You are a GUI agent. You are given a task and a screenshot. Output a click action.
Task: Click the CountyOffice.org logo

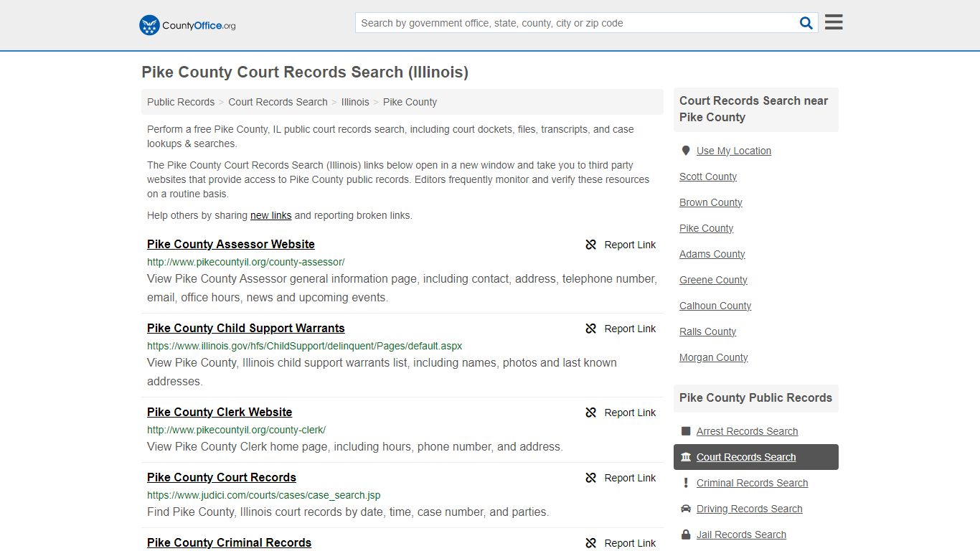coord(187,25)
